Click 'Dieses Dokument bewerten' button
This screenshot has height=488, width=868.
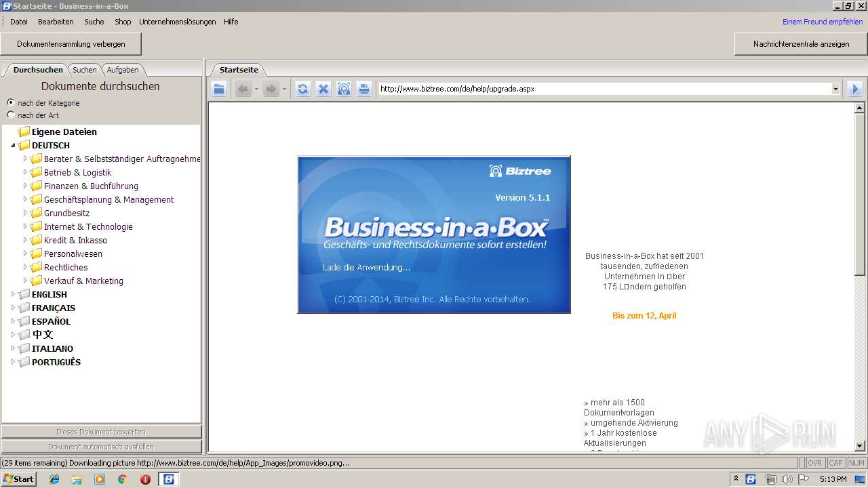[x=101, y=432]
